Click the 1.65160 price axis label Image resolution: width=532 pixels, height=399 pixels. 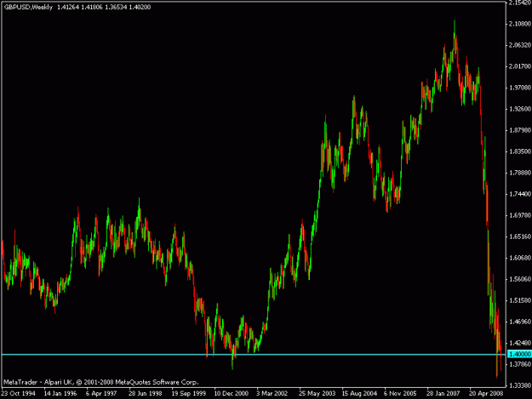[520, 237]
